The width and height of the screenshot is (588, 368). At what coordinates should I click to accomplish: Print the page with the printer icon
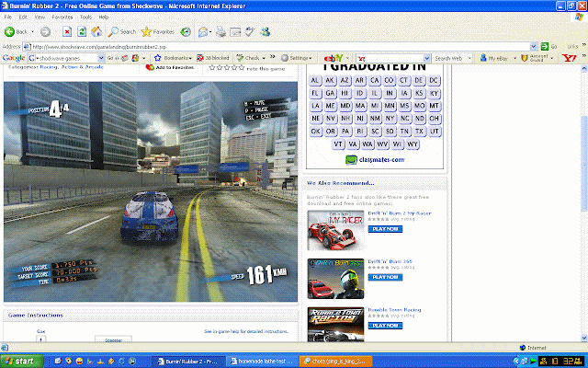point(220,32)
